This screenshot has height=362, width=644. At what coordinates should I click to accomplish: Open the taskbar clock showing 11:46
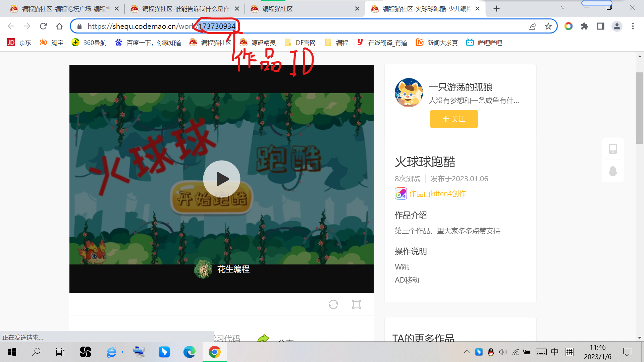click(598, 352)
